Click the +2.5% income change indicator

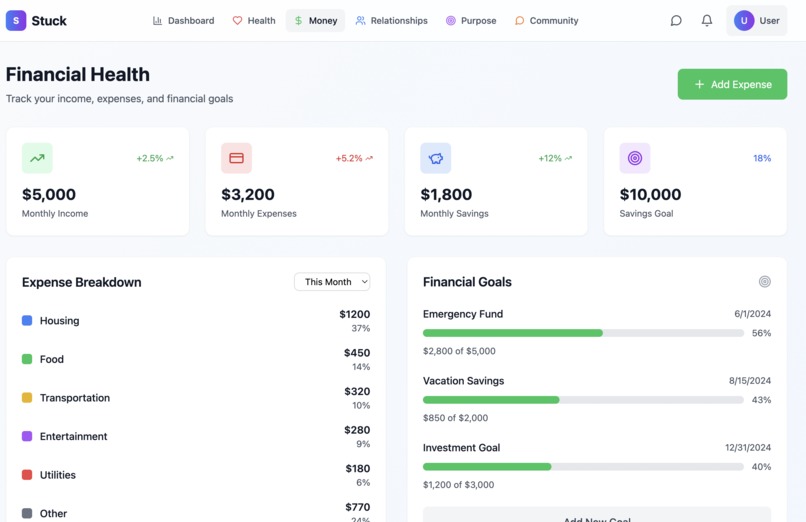155,158
